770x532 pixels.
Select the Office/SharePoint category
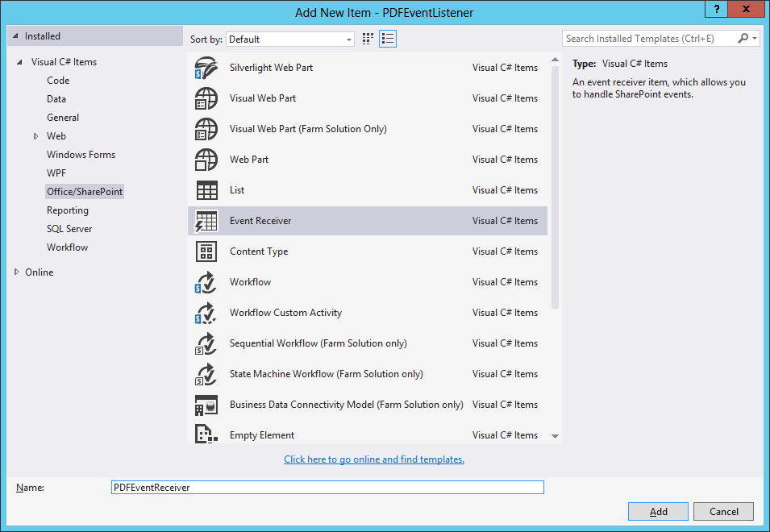point(85,192)
